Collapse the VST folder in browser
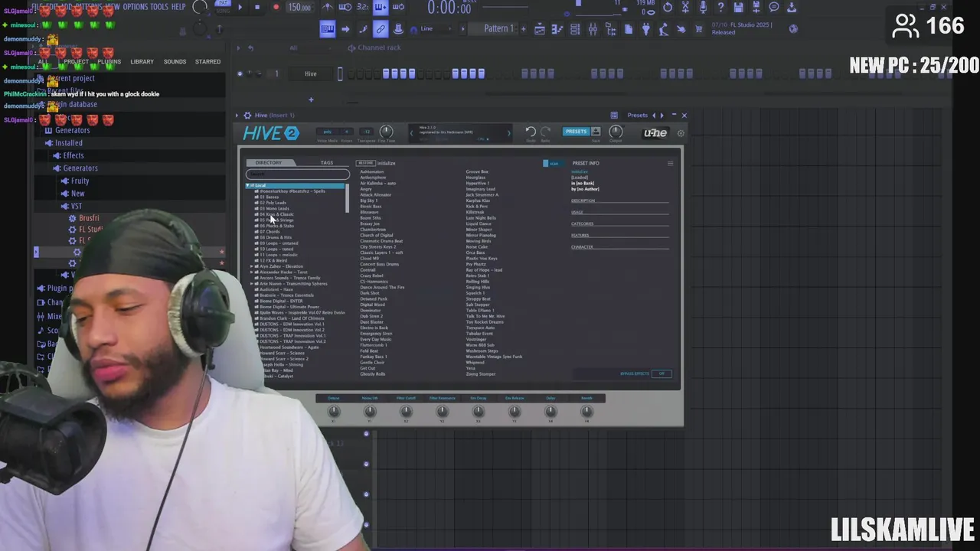The width and height of the screenshot is (980, 551). coord(76,206)
